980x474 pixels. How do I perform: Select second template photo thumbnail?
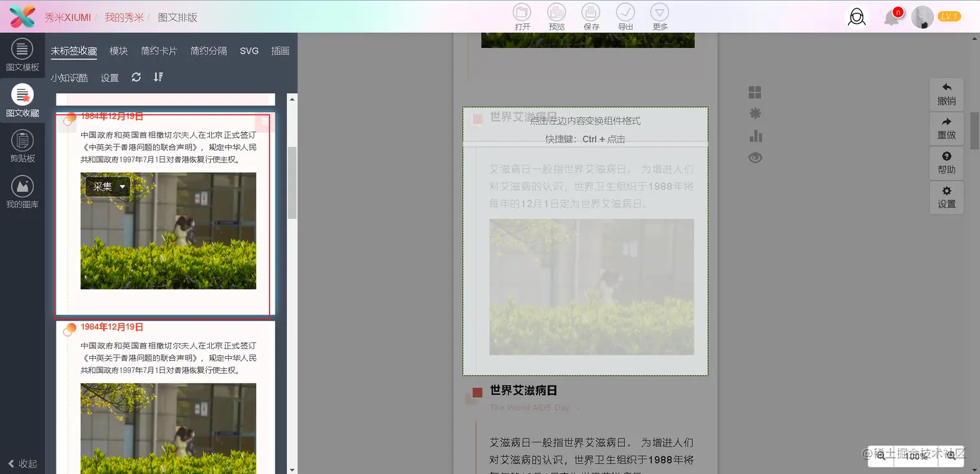[x=168, y=428]
